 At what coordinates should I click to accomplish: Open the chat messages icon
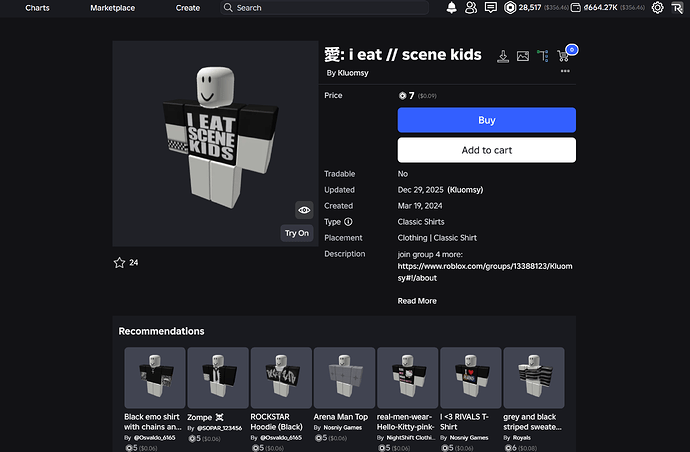tap(491, 7)
